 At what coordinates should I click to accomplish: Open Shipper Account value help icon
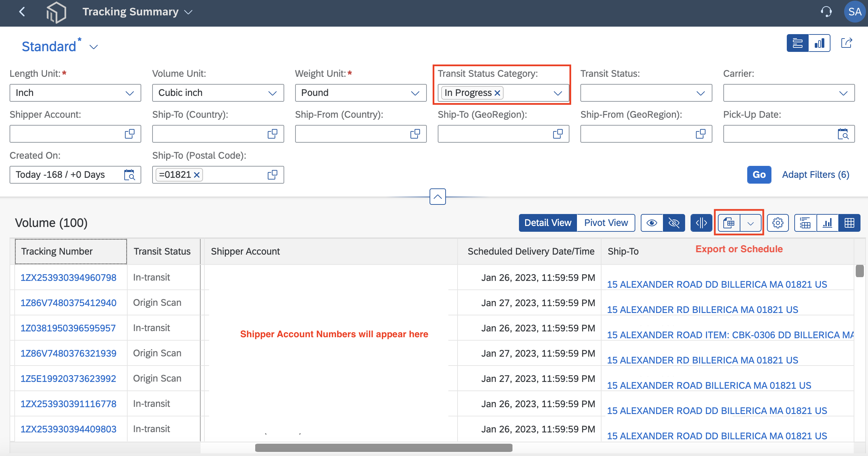[130, 134]
